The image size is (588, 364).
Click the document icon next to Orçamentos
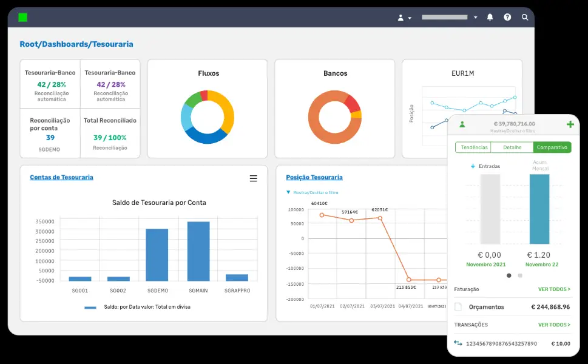(x=458, y=307)
